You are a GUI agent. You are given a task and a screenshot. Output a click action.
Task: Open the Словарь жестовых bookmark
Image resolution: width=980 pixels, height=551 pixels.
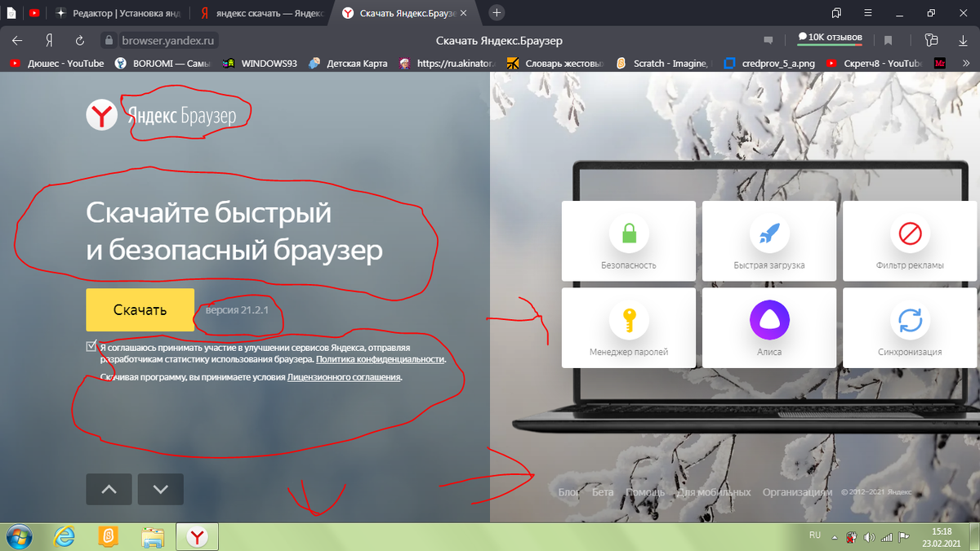(556, 63)
